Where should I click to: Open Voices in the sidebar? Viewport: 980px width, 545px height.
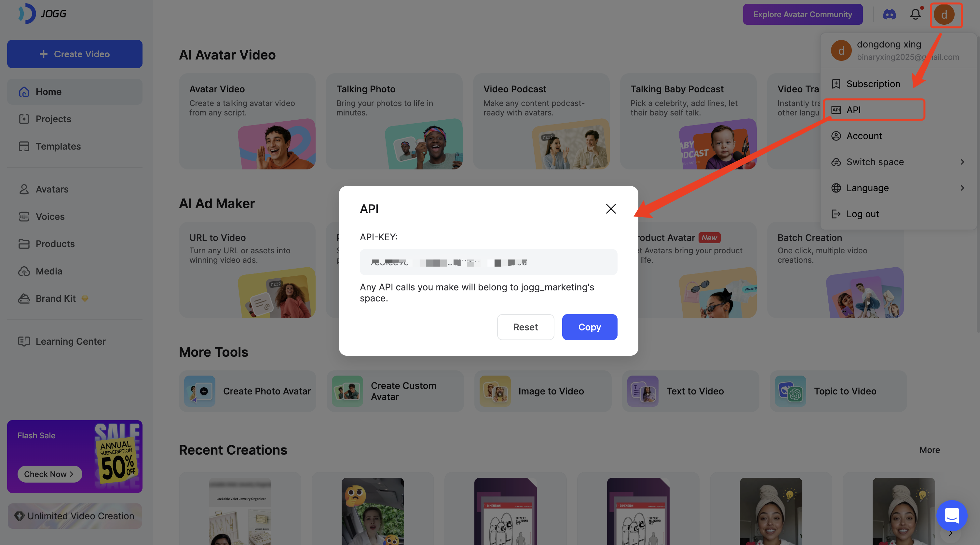(75, 216)
